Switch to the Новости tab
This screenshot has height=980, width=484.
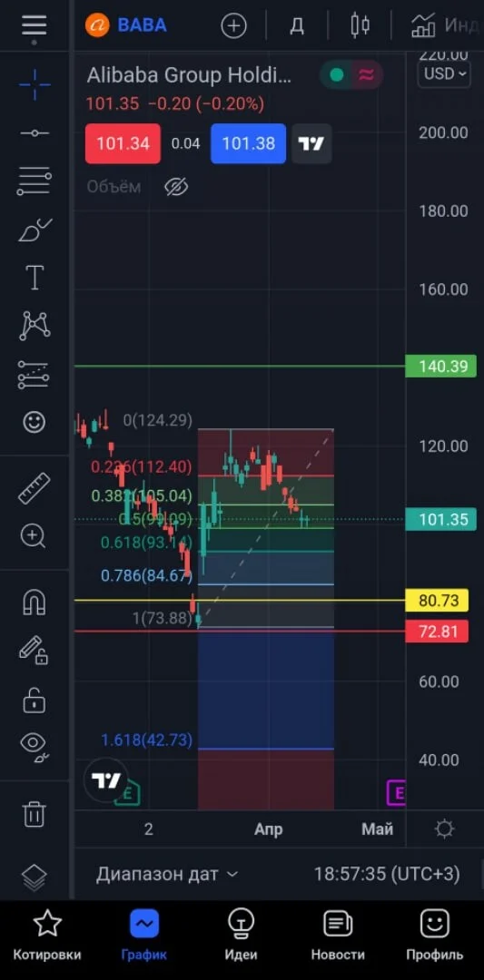click(338, 936)
